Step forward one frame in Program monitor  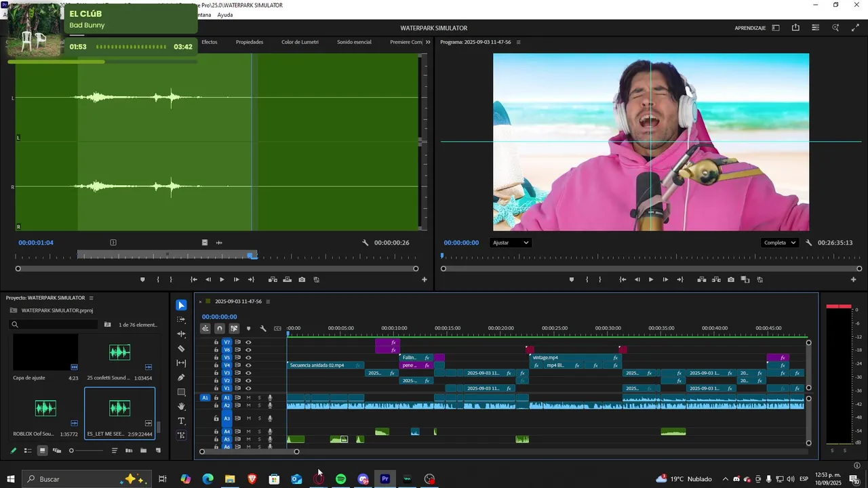(x=665, y=279)
